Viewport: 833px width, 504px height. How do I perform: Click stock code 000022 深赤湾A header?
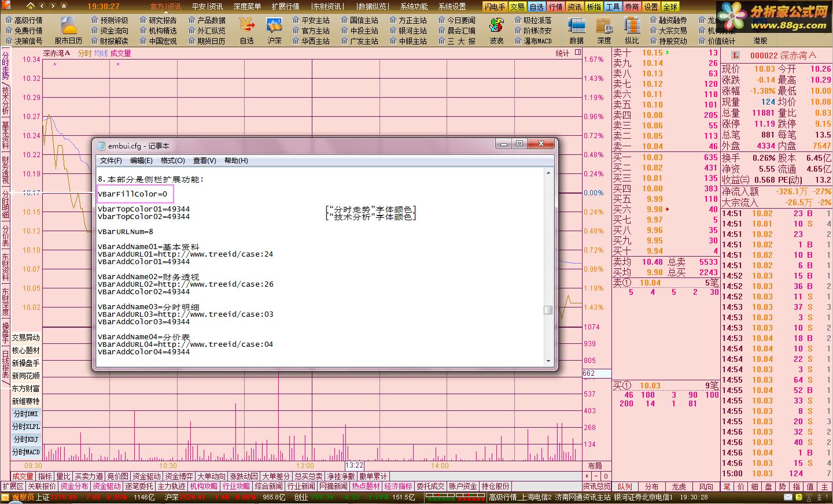pos(783,55)
